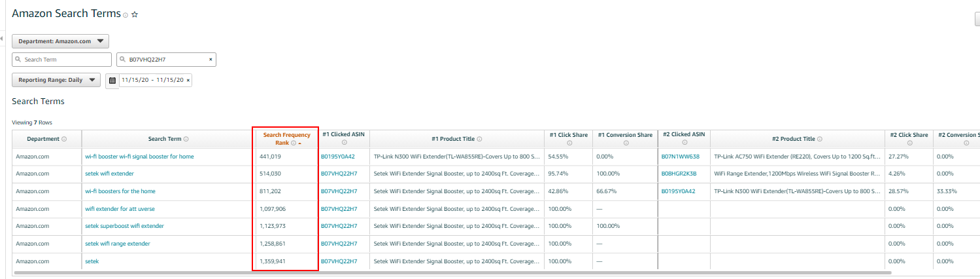Open #2 Clicked ASIN link B08HGR2K3B

(x=679, y=174)
